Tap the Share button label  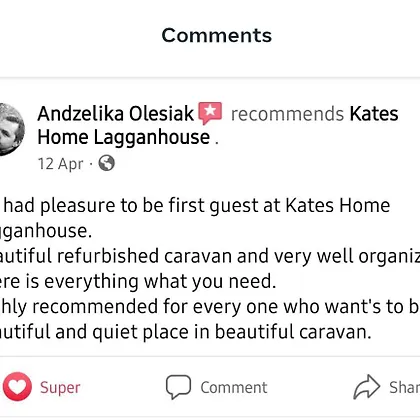pyautogui.click(x=405, y=387)
